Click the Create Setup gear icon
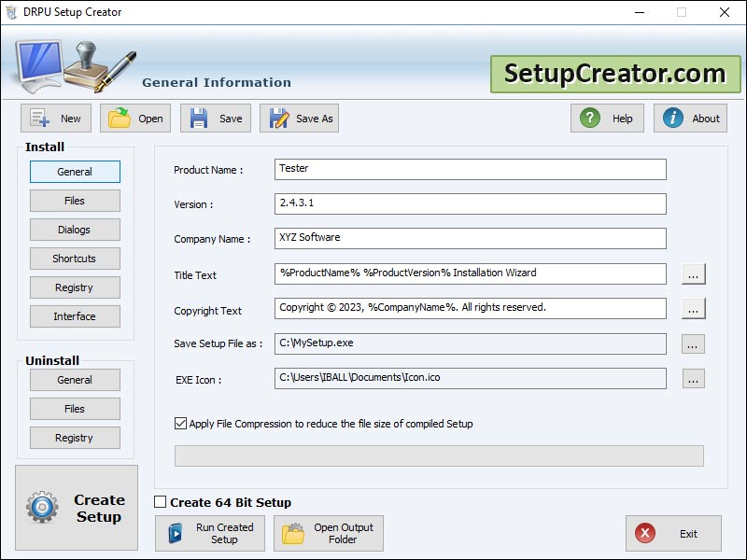Viewport: 747px width, 560px height. pos(42,507)
